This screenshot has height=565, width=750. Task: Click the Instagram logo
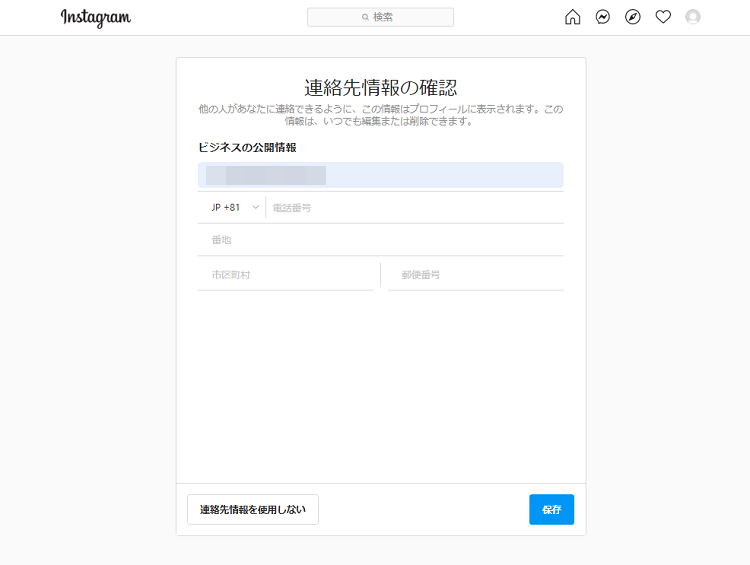[x=96, y=18]
